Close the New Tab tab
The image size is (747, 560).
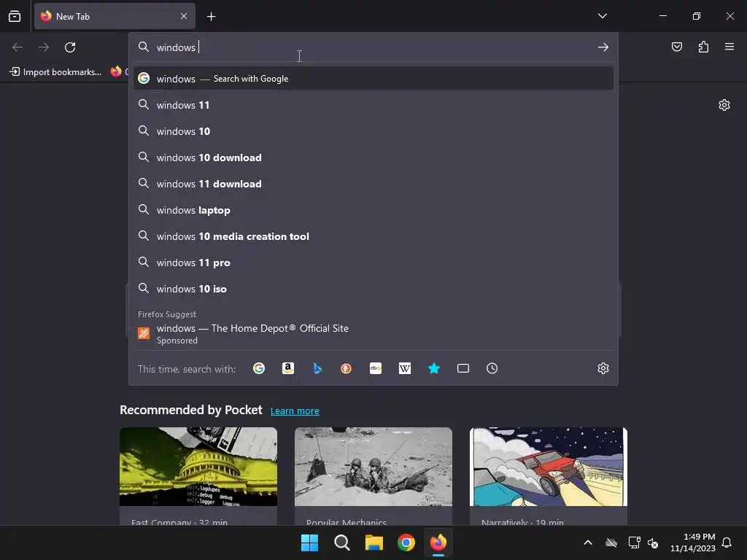coord(184,16)
